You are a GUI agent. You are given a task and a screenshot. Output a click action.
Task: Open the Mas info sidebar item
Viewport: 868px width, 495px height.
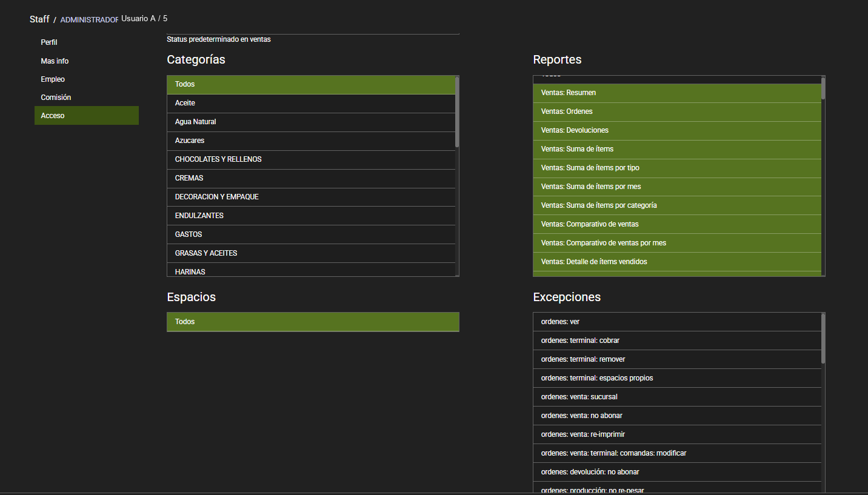[x=87, y=61]
